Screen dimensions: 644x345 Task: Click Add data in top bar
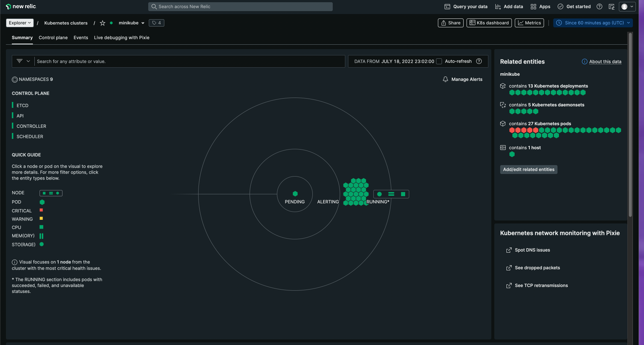point(509,7)
